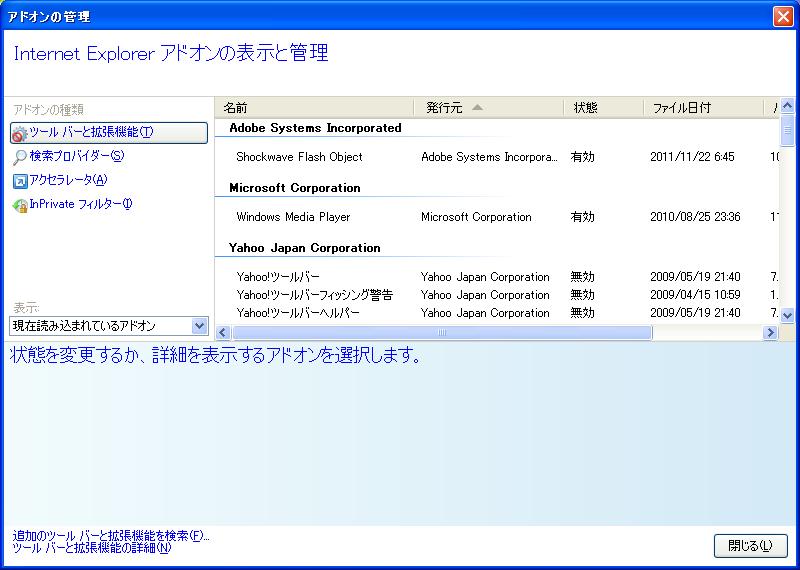Click file date 2010/08/25 23:36
The width and height of the screenshot is (800, 570).
(x=695, y=217)
